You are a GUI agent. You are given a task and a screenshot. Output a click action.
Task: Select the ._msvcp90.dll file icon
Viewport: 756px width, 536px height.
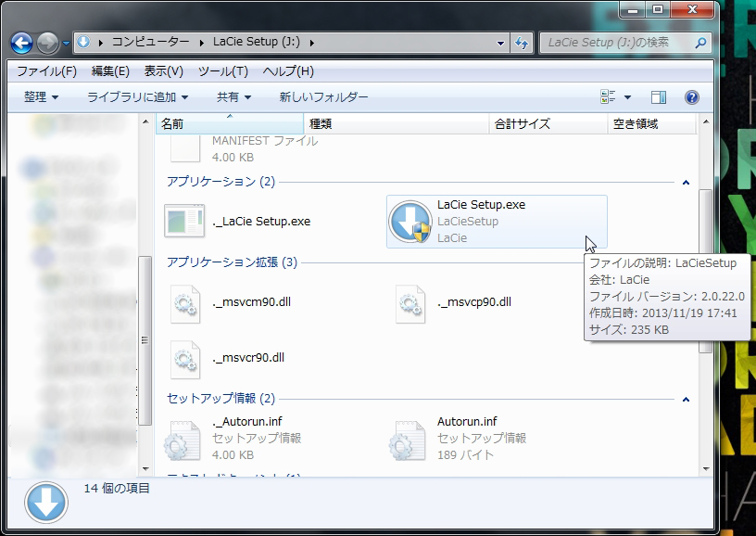point(410,303)
